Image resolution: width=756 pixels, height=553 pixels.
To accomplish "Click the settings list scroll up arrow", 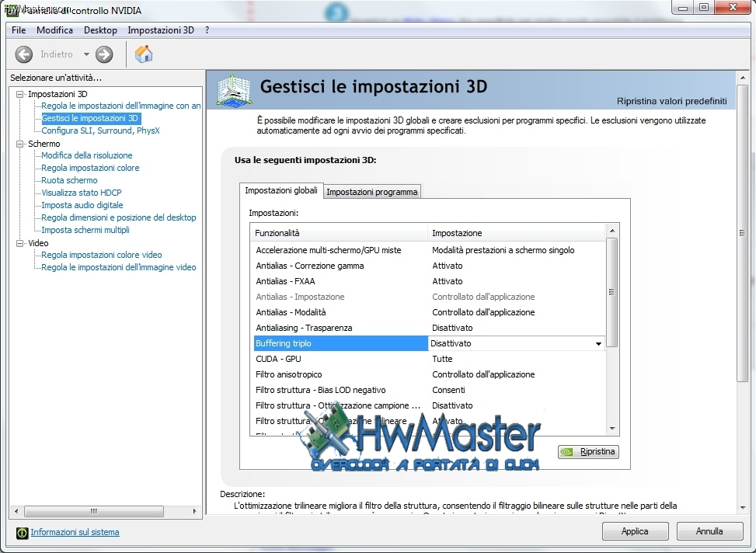I will 612,231.
